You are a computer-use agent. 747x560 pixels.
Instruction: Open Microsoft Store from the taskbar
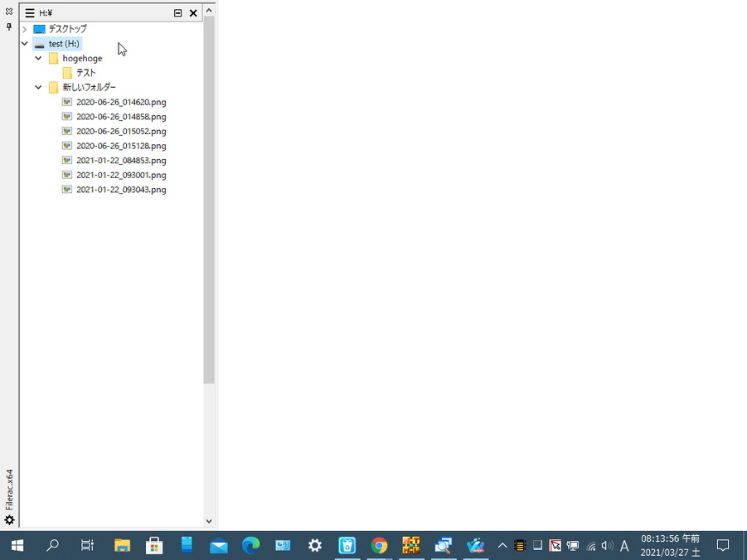154,545
